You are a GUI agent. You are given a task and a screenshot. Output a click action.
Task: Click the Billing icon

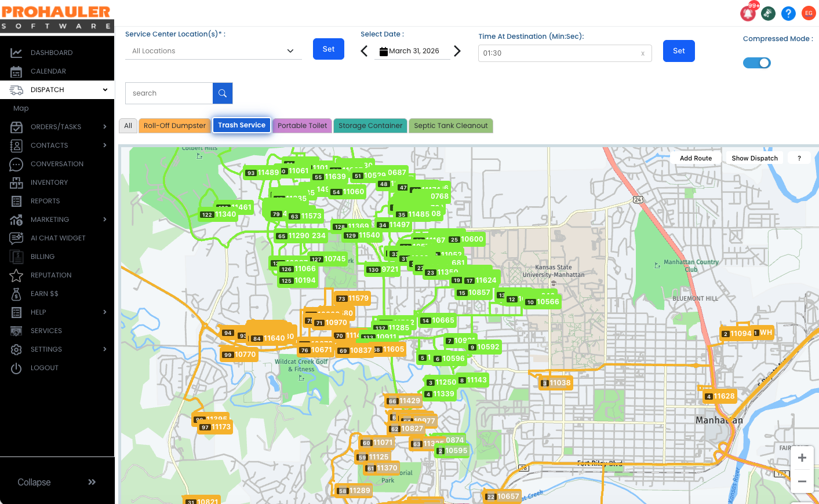coord(16,257)
